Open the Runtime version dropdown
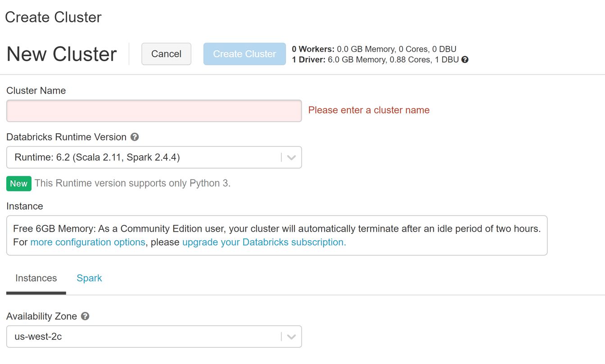This screenshot has height=364, width=605. pos(153,157)
